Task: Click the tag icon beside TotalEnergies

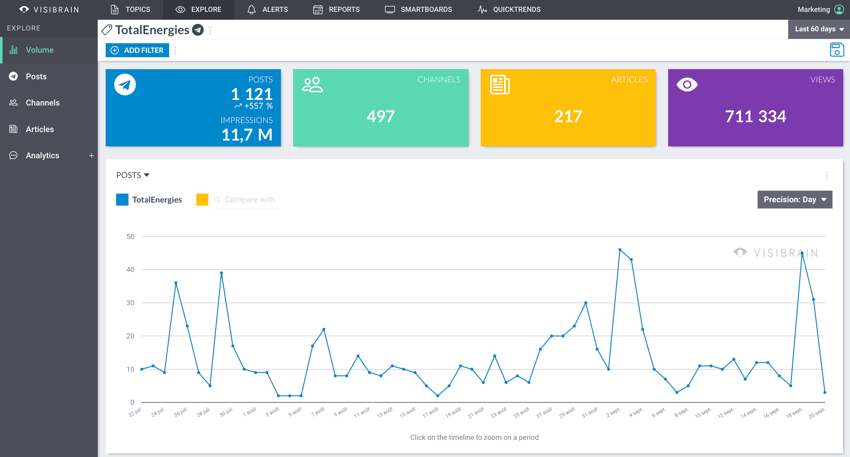Action: (x=107, y=30)
